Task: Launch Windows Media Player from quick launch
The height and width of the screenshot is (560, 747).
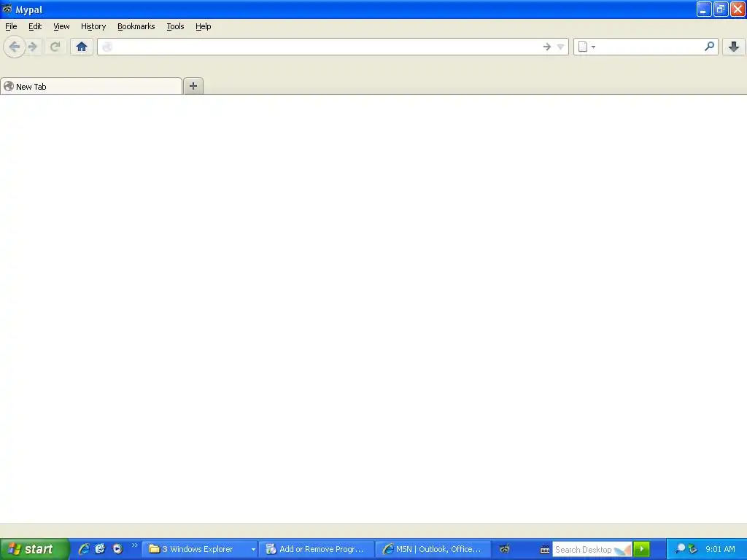Action: click(x=117, y=549)
